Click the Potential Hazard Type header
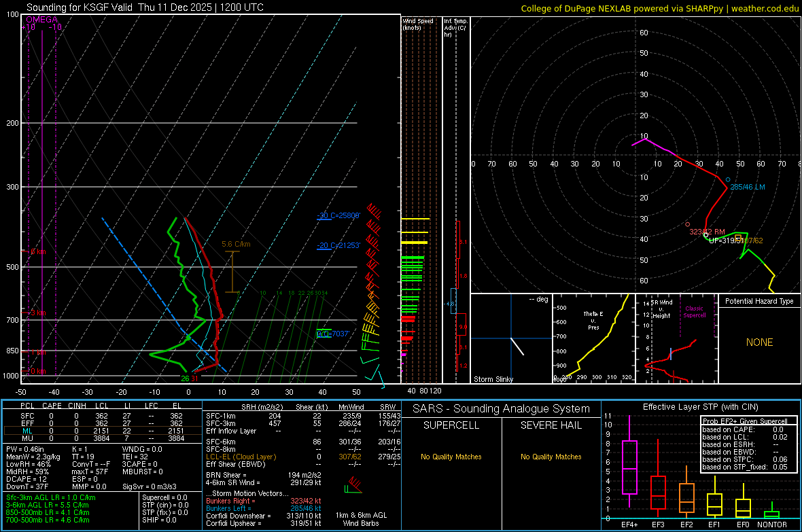802x532 pixels. point(759,301)
